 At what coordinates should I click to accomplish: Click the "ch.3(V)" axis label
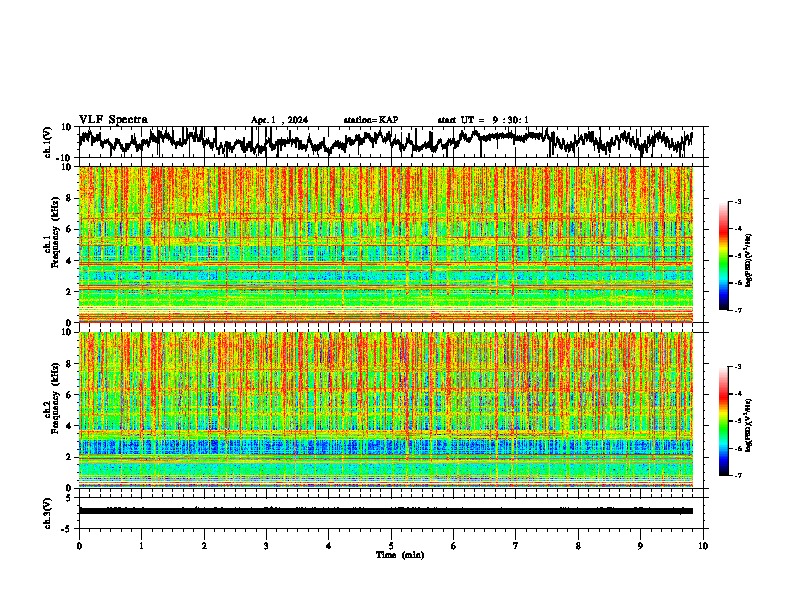48,513
